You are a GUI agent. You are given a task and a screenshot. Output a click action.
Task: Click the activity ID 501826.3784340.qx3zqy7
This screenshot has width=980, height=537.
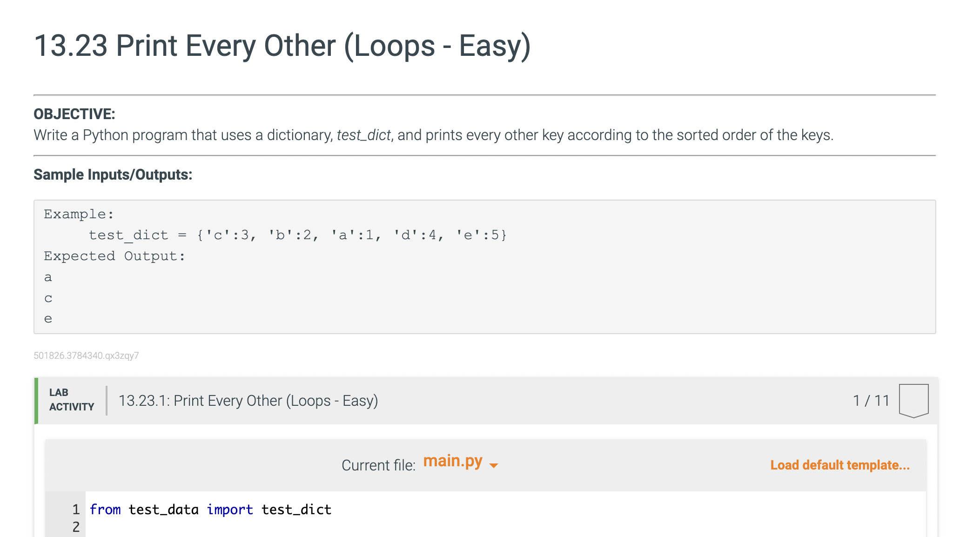coord(86,356)
